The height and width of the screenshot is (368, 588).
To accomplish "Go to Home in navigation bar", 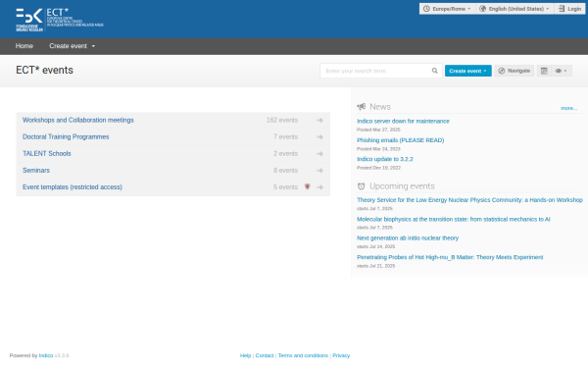I will click(x=24, y=46).
